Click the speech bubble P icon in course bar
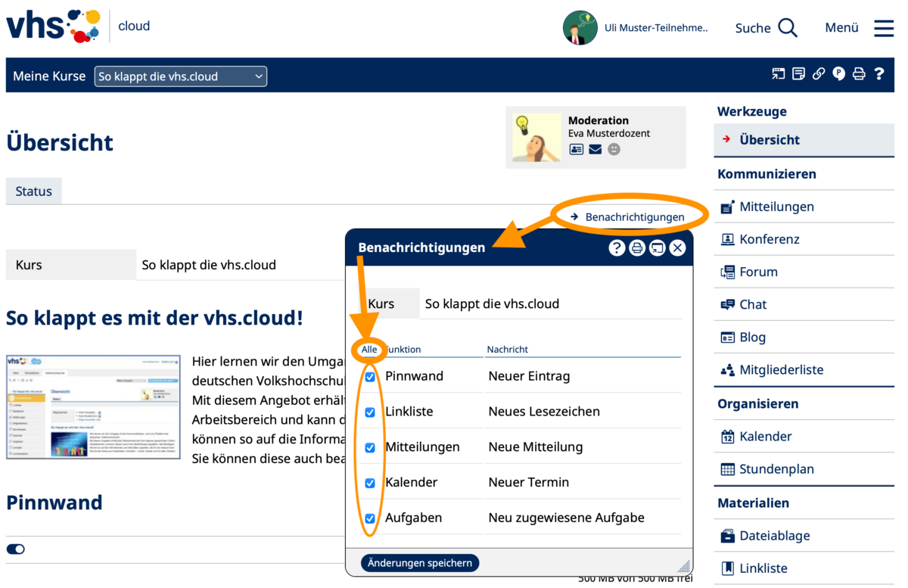Image resolution: width=908 pixels, height=588 pixels. tap(839, 73)
